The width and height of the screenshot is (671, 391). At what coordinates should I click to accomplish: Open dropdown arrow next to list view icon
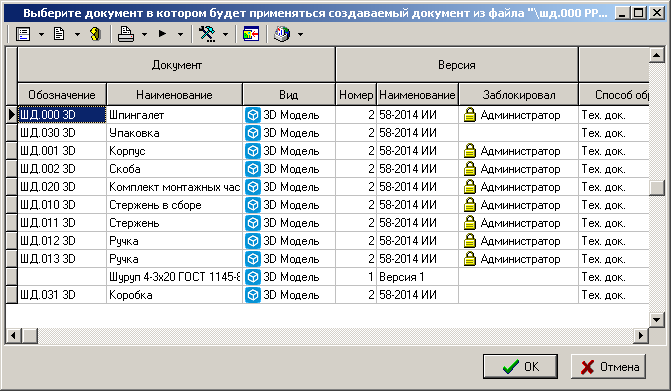tap(41, 34)
